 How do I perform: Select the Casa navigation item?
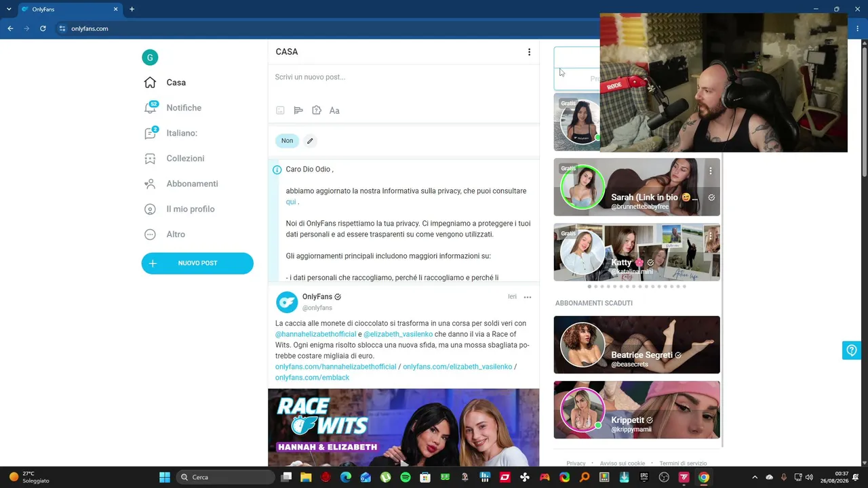point(176,83)
